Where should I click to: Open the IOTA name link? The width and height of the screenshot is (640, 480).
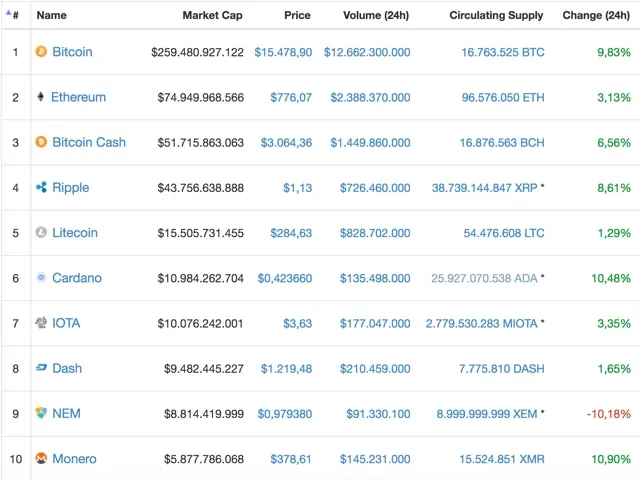(66, 323)
